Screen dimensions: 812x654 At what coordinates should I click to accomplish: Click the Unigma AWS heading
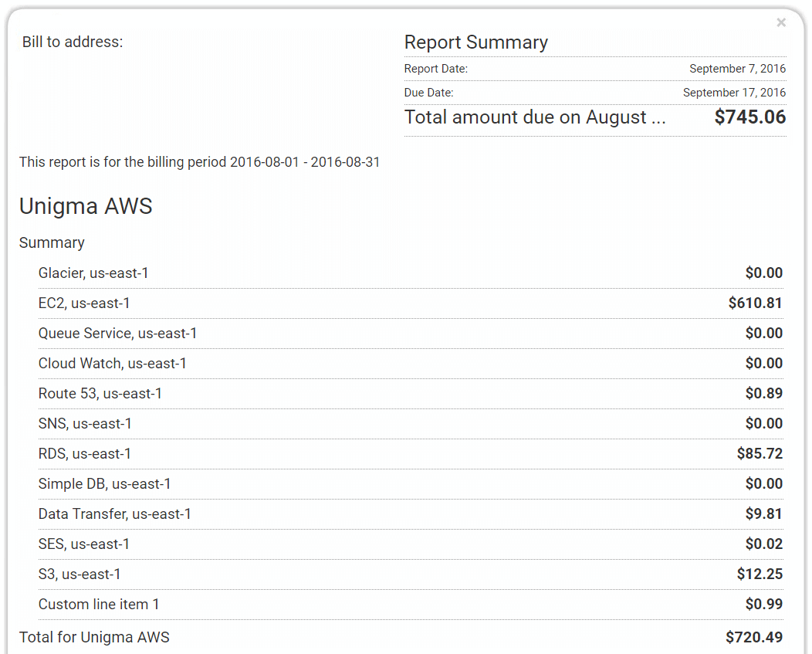(86, 205)
